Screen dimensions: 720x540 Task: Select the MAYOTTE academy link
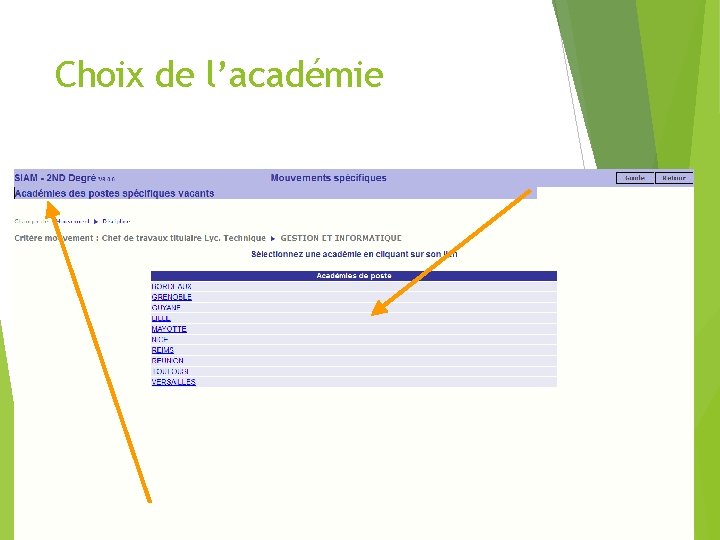coord(169,329)
